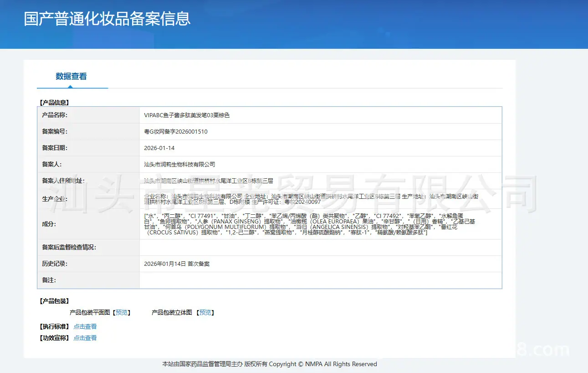Select the 【产品信息】 section heading
The image size is (588, 373).
tap(54, 103)
